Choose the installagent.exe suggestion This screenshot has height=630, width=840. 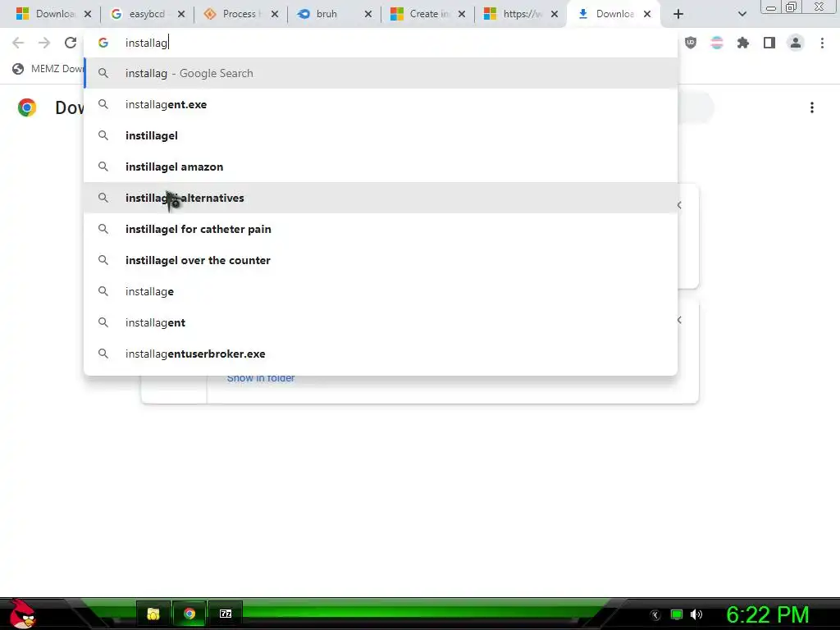[x=381, y=104]
